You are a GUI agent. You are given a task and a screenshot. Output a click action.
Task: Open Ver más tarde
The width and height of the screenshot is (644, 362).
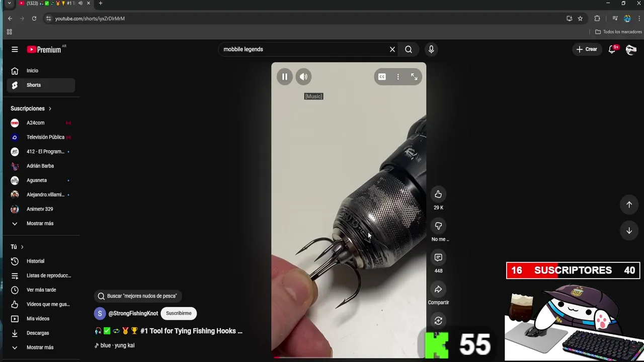[x=41, y=290]
